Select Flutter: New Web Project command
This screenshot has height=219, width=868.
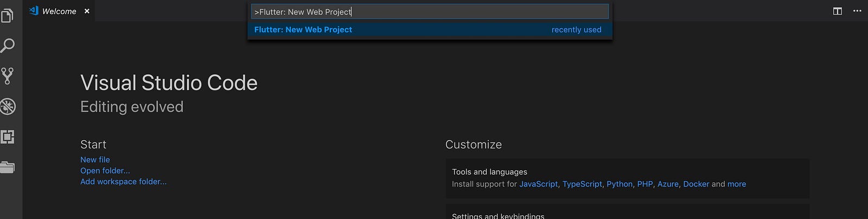click(430, 30)
